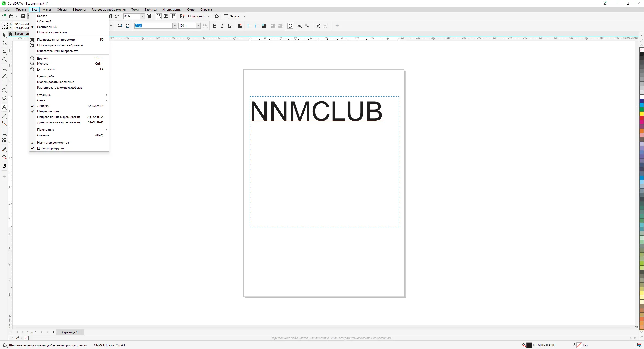Select the Zoom tool in toolbox
Image resolution: width=644 pixels, height=349 pixels.
click(4, 59)
